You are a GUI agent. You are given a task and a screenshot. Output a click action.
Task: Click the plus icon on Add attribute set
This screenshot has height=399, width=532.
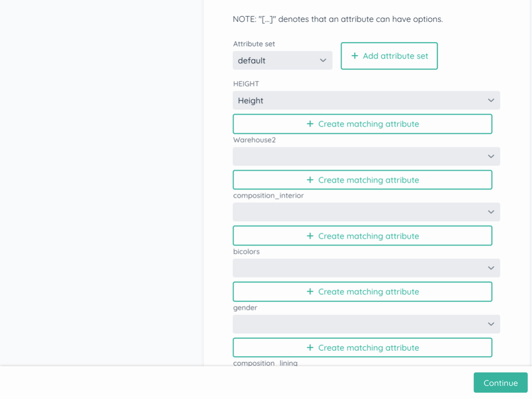click(x=355, y=56)
